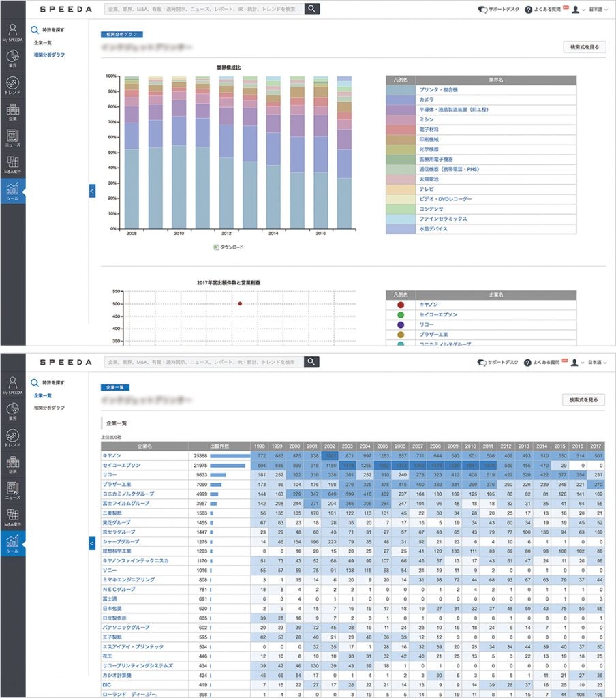Open トレンド icon in top screenshot sidebar

click(12, 85)
